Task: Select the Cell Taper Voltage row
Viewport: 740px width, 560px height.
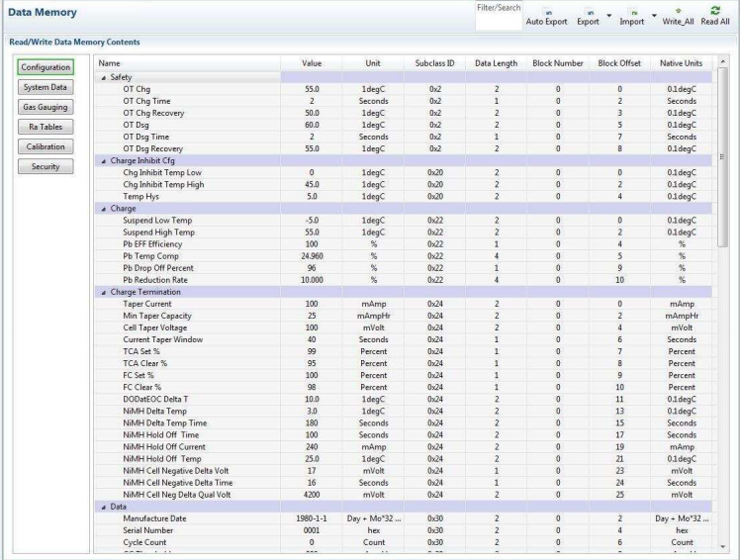Action: (403, 327)
